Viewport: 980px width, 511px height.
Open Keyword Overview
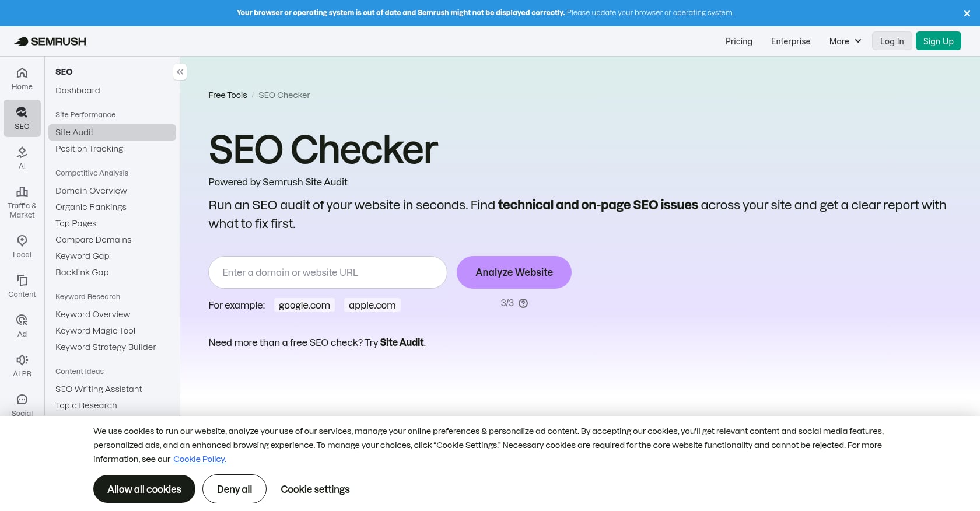click(112, 314)
